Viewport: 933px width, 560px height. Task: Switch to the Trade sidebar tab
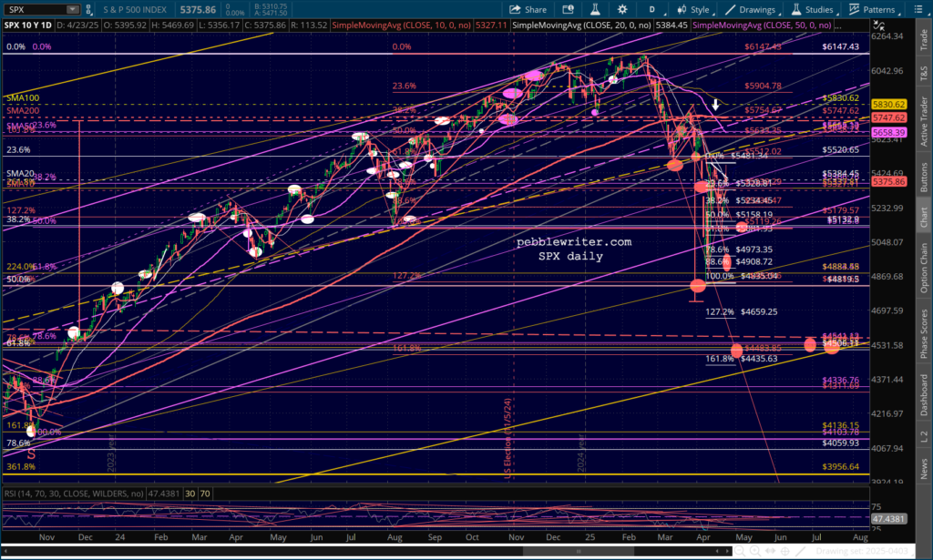tap(924, 39)
